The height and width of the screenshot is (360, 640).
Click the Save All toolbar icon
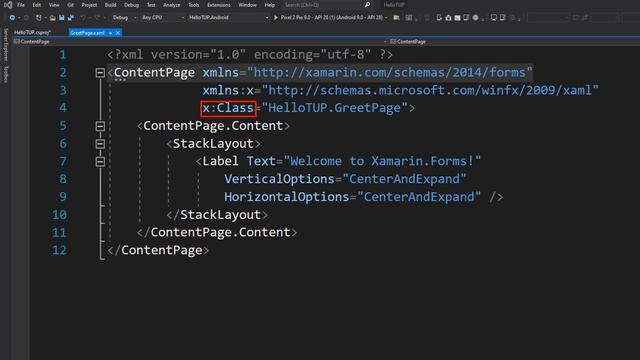click(x=71, y=18)
